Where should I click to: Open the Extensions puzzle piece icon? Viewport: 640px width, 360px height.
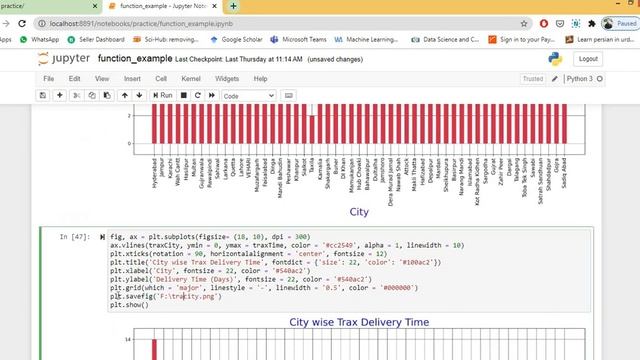[591, 24]
